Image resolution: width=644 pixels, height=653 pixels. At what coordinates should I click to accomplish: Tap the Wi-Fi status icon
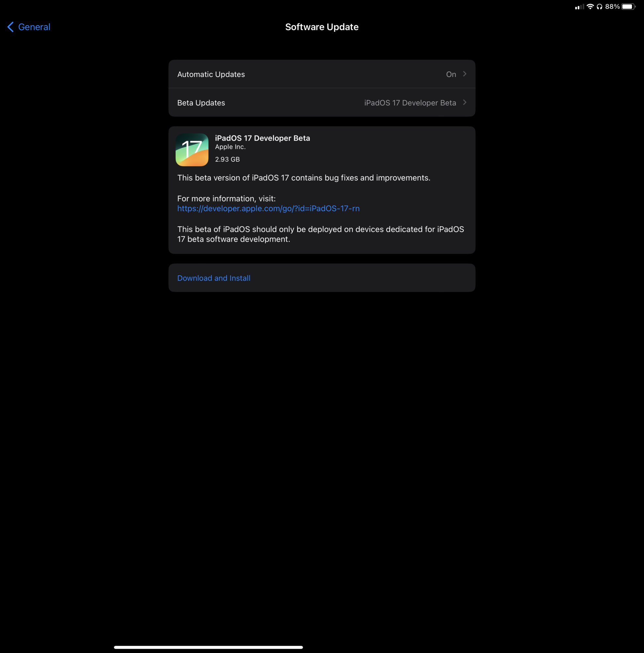point(590,7)
